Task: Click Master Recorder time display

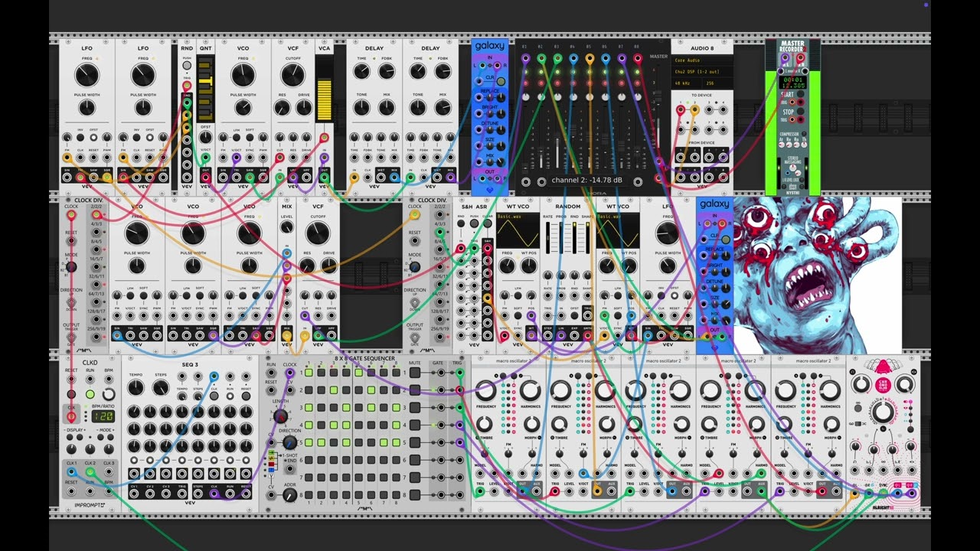Action: (x=792, y=82)
